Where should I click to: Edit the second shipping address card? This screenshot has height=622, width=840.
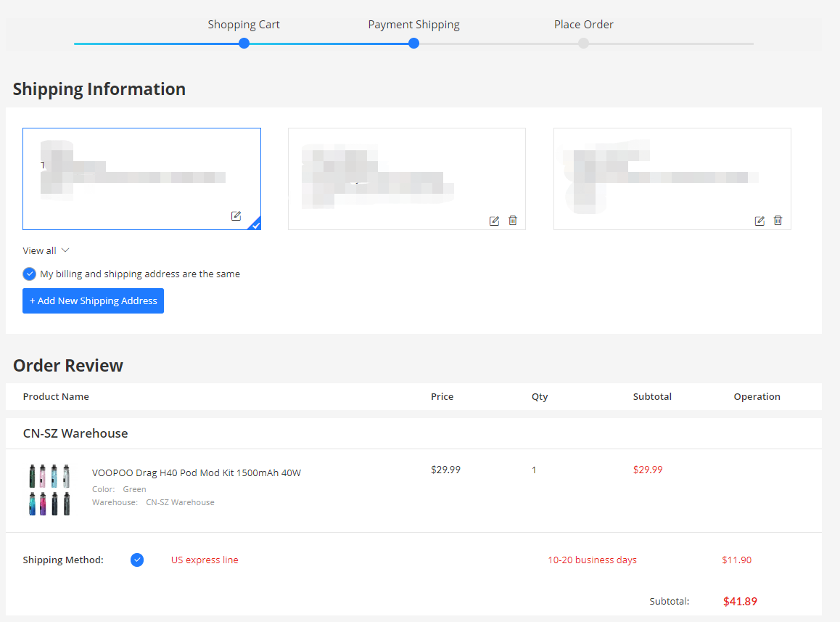click(494, 221)
